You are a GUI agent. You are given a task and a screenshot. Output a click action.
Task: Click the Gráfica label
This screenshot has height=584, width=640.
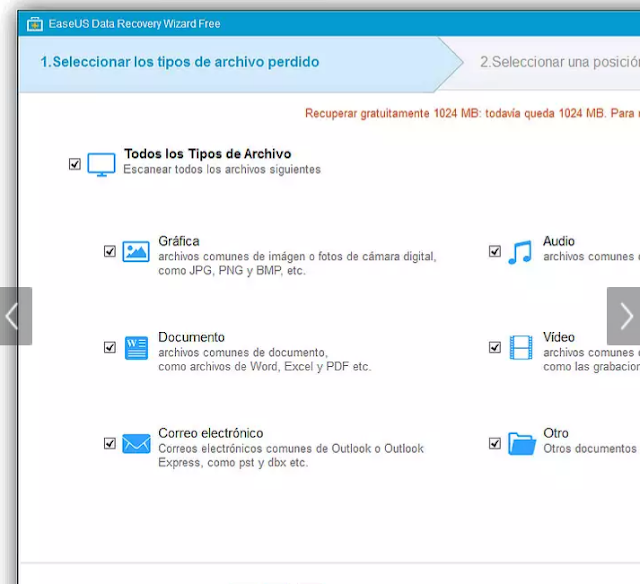pyautogui.click(x=179, y=241)
